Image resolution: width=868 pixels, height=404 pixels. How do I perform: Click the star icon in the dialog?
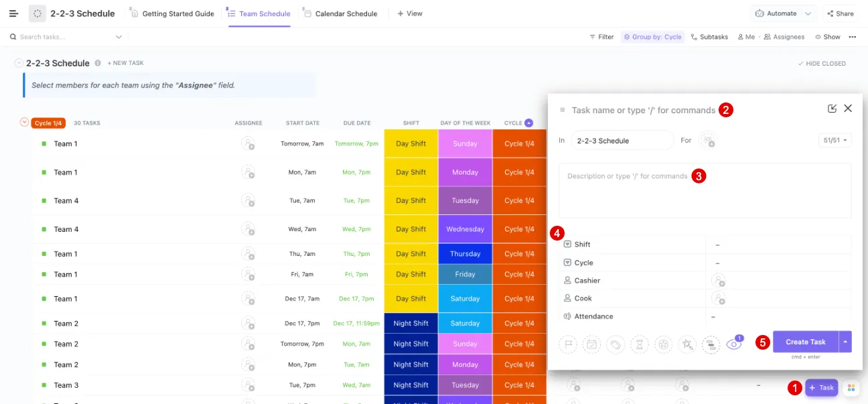click(x=663, y=344)
